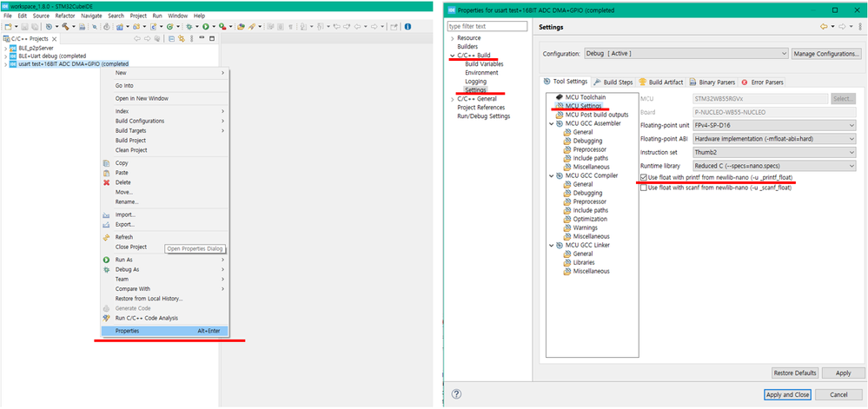Click Properties in context menu
Image resolution: width=868 pixels, height=409 pixels.
tap(164, 331)
